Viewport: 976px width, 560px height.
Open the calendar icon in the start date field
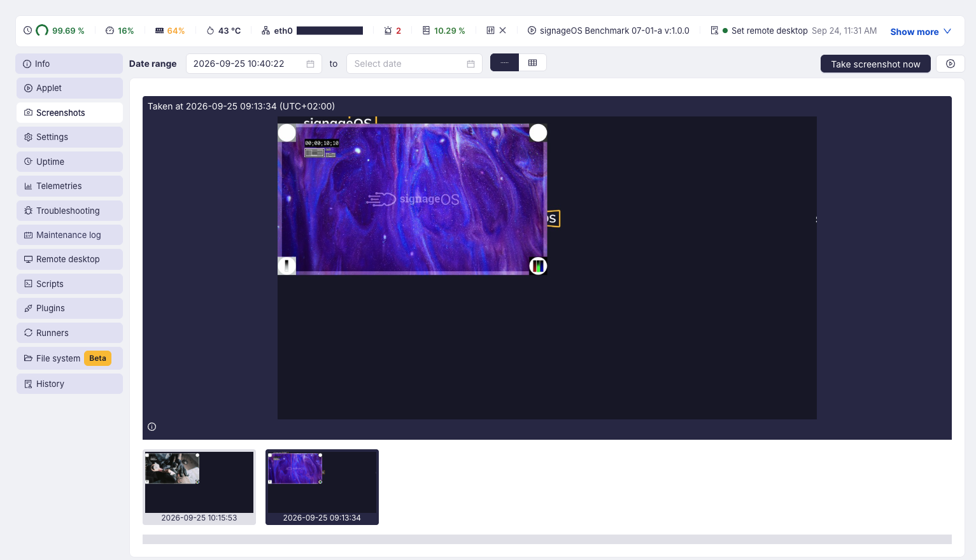coord(310,64)
